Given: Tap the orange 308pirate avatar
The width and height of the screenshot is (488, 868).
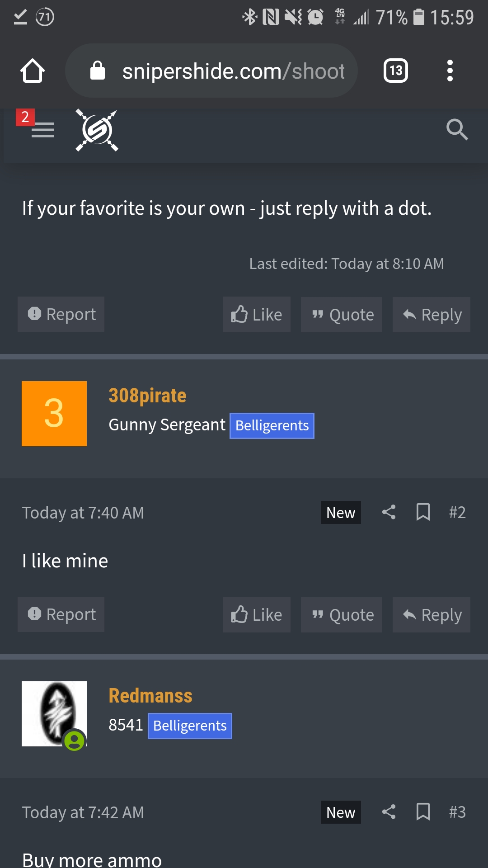Looking at the screenshot, I should point(54,414).
